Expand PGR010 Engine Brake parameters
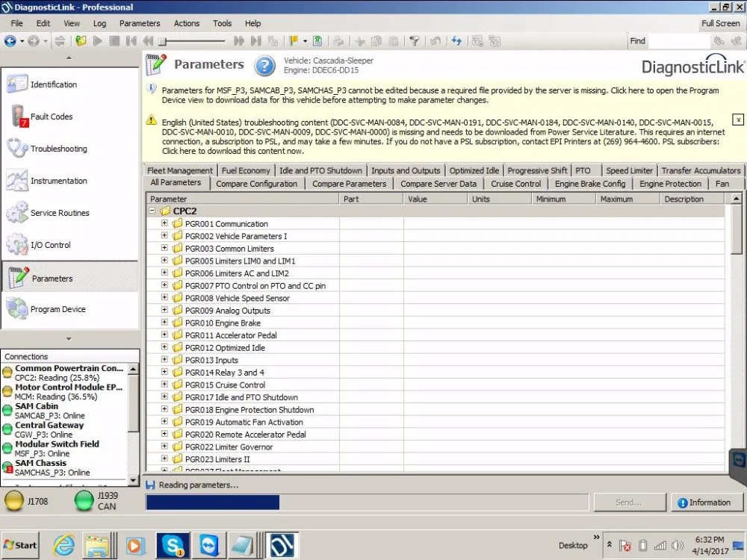The height and width of the screenshot is (560, 747). (166, 323)
